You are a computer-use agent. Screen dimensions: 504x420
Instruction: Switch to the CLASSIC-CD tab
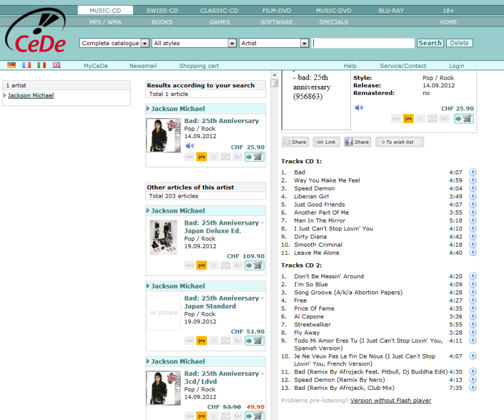[x=219, y=10]
